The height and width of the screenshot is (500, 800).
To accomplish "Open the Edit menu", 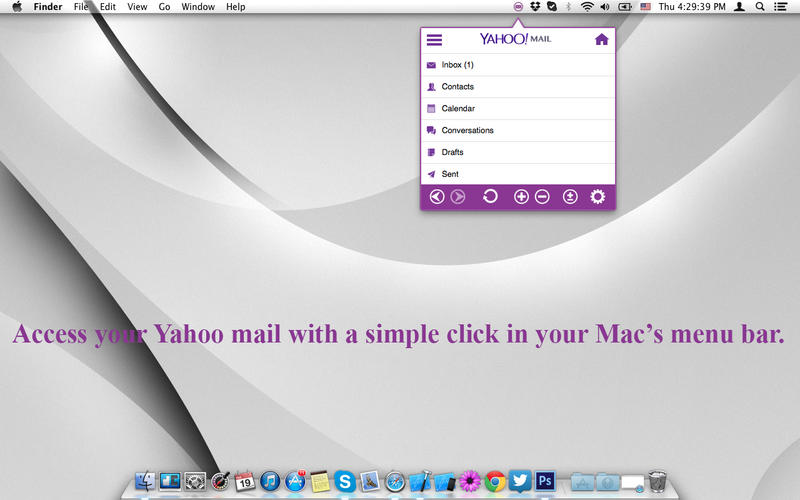I will (x=108, y=7).
